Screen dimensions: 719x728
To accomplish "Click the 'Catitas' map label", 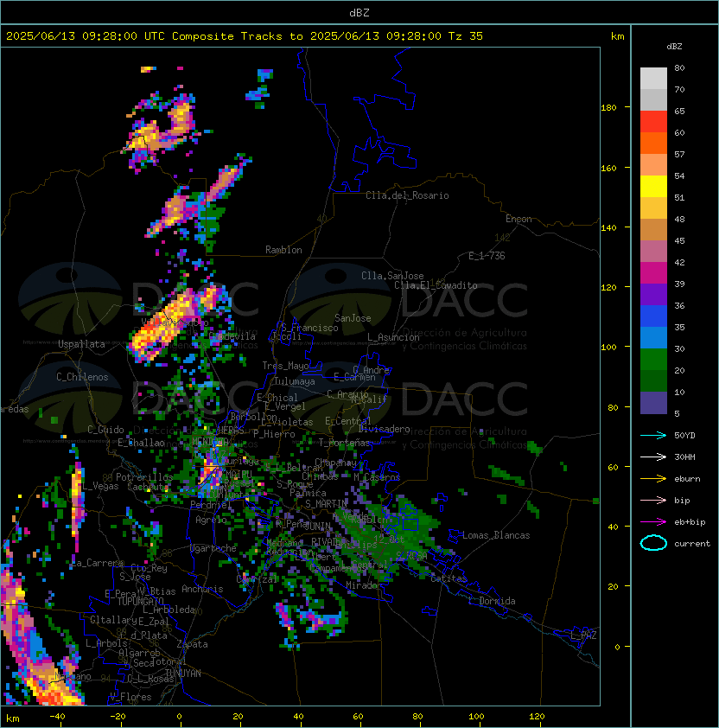I will (449, 578).
